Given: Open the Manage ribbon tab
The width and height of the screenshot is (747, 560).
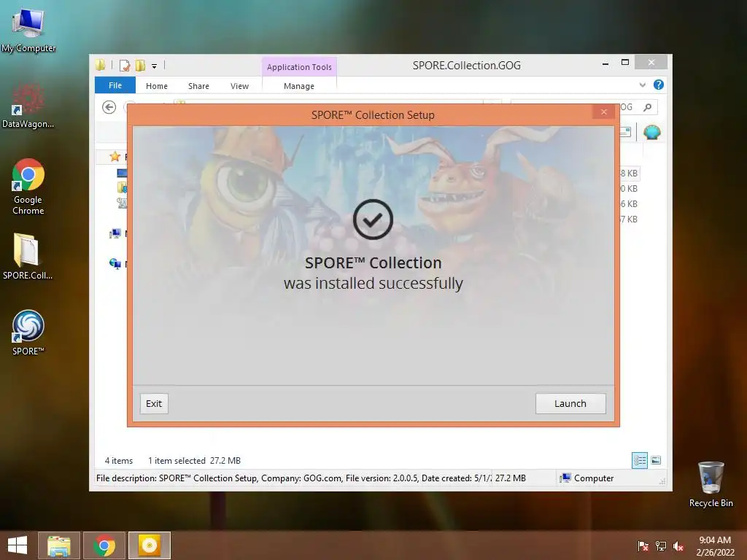Looking at the screenshot, I should [x=298, y=86].
